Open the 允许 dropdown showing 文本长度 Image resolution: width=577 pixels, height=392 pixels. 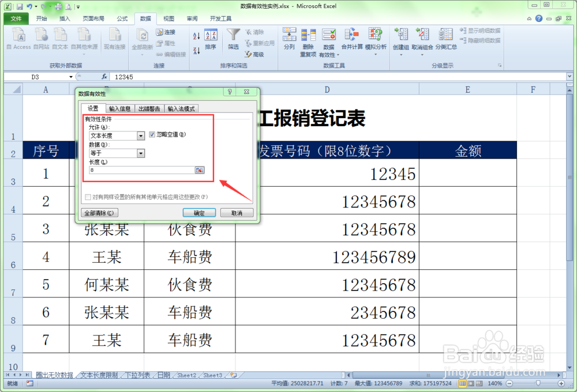[x=141, y=135]
